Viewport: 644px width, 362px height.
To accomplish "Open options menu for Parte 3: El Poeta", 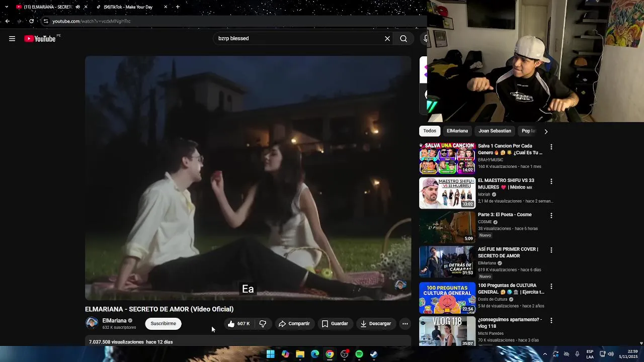I will pyautogui.click(x=551, y=216).
